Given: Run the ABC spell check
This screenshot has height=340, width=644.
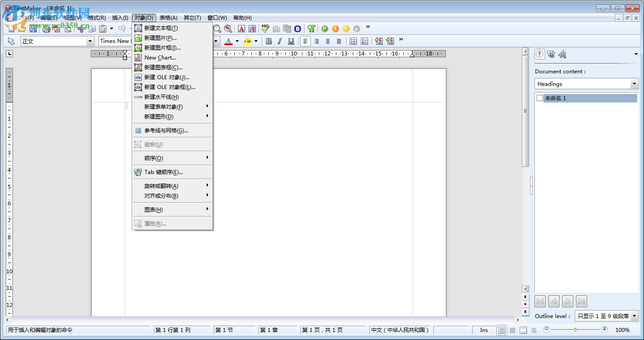Looking at the screenshot, I should click(x=265, y=28).
